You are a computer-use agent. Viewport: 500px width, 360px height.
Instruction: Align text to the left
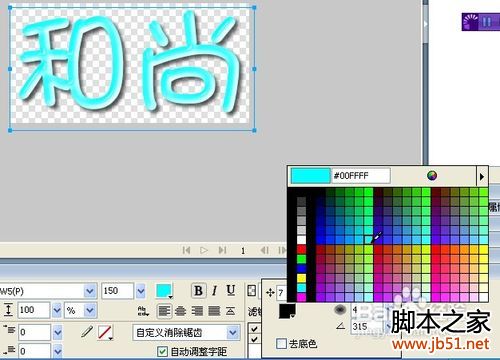[164, 311]
